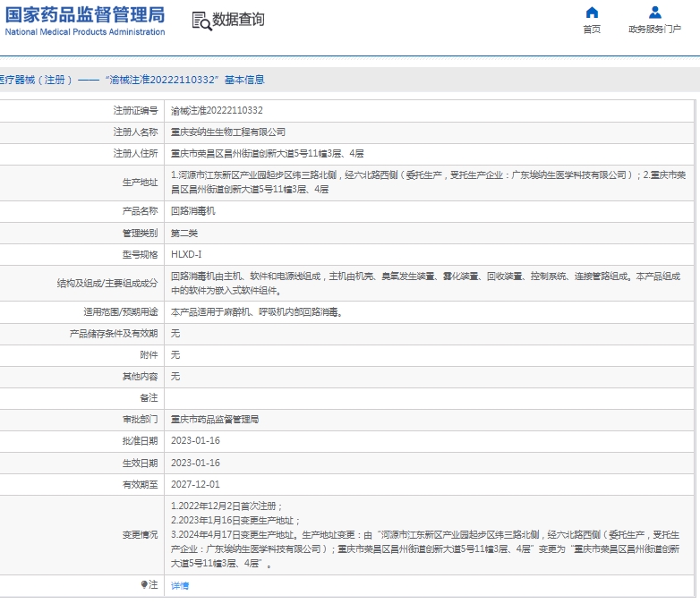
Task: Click the 政务服务门户 text label
Action: point(654,29)
